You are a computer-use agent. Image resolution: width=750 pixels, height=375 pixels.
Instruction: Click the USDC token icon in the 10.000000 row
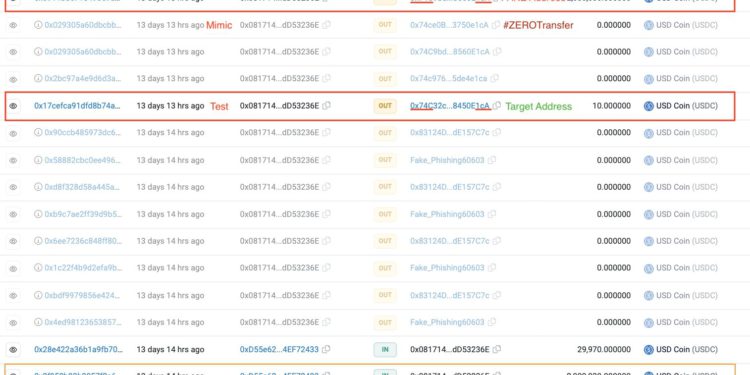[649, 106]
